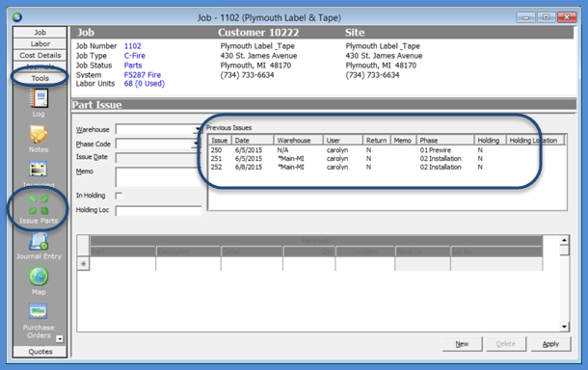Sort by the Phase column header
This screenshot has height=370, width=588.
coord(445,141)
